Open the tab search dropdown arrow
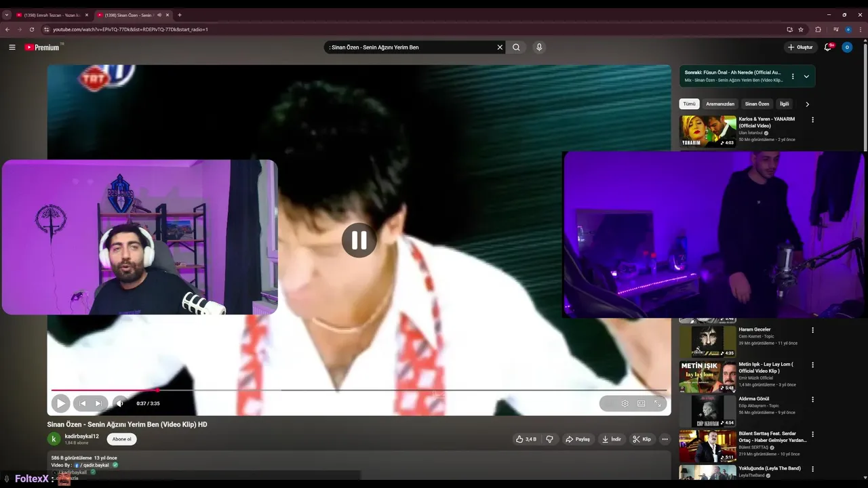868x488 pixels. (x=6, y=15)
